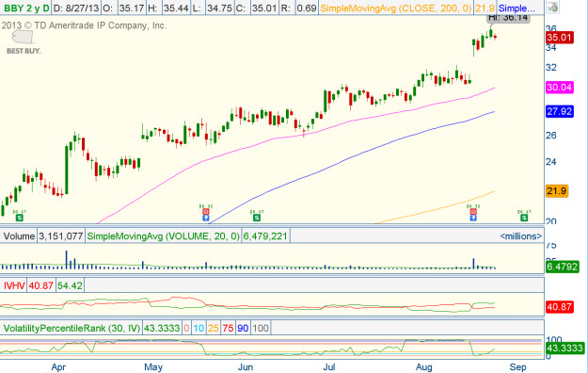Click the magenta 30.04 average bubble
588x373 pixels.
(x=559, y=88)
